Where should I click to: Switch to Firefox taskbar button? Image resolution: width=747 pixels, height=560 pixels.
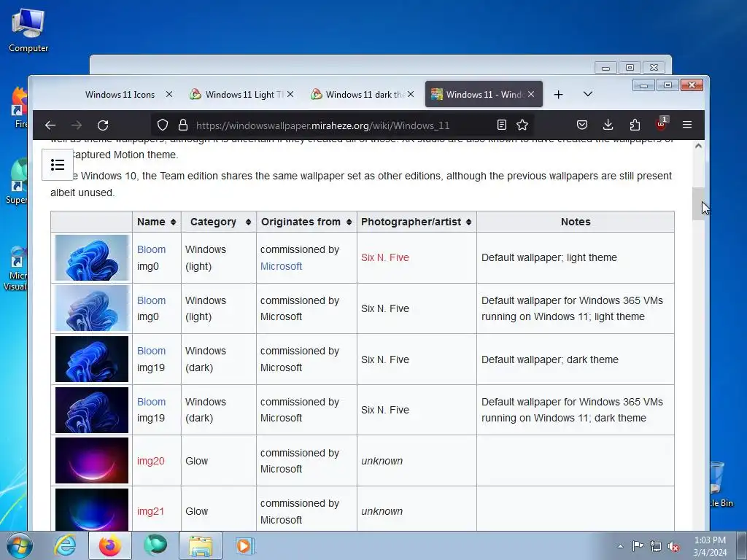(x=110, y=545)
